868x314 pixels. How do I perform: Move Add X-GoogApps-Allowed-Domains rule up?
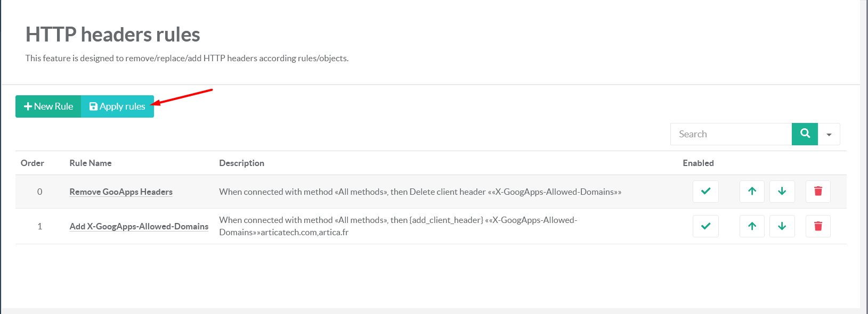(x=752, y=226)
